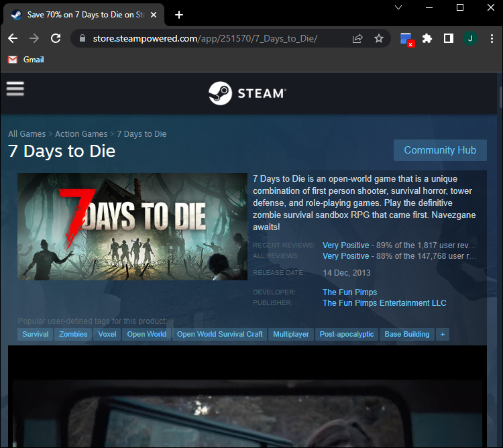Click the page vertical scrollbar

500,97
